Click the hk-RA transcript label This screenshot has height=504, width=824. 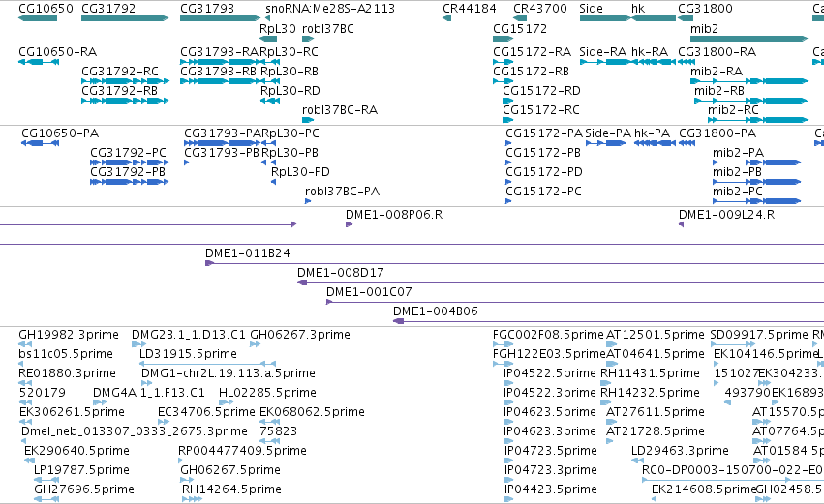coord(650,52)
